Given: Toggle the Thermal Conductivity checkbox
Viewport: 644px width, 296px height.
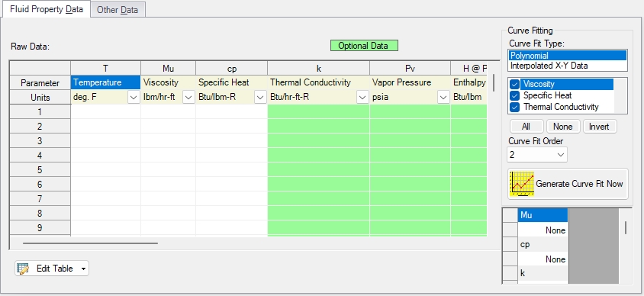Looking at the screenshot, I should pyautogui.click(x=514, y=107).
